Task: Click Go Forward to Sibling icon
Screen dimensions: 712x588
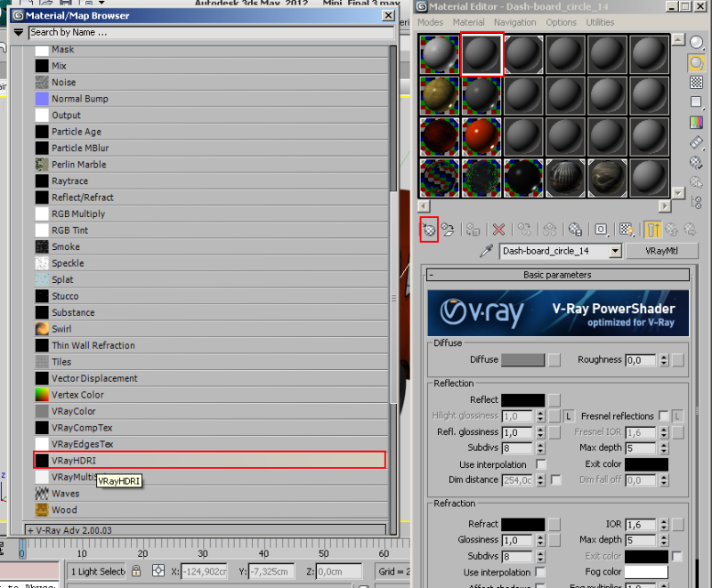Action: click(x=691, y=230)
